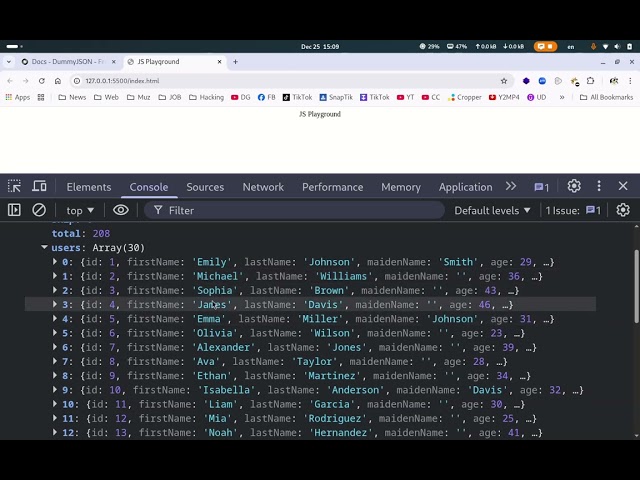Switch to the Network tab
This screenshot has width=640, height=480.
click(263, 187)
